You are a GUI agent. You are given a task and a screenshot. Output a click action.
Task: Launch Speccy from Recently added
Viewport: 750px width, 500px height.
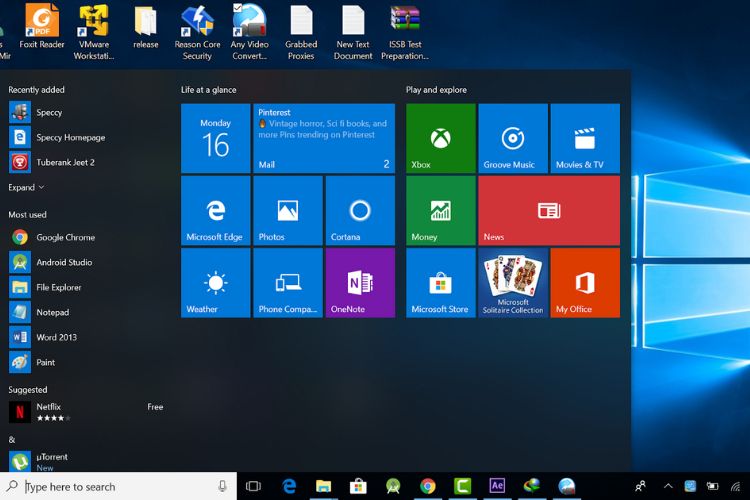(86, 112)
